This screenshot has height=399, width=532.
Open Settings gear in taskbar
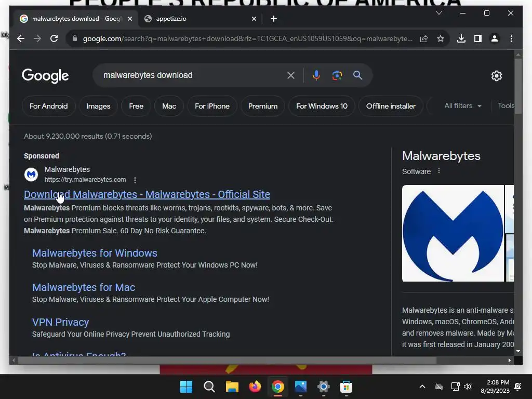323,387
